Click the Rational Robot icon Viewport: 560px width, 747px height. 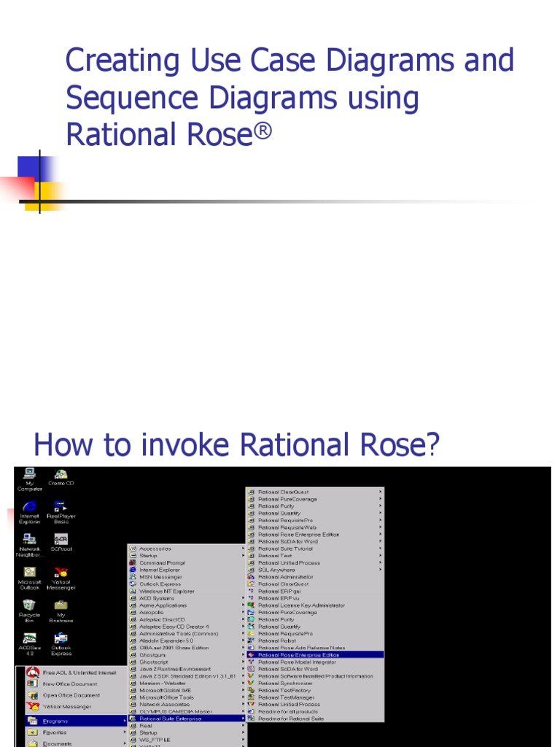251,640
